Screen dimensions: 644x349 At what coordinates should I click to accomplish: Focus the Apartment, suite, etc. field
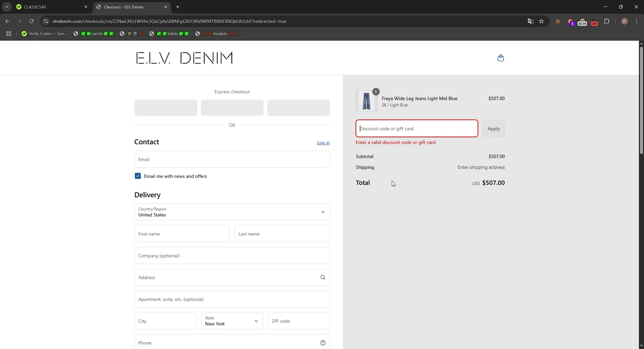(232, 299)
